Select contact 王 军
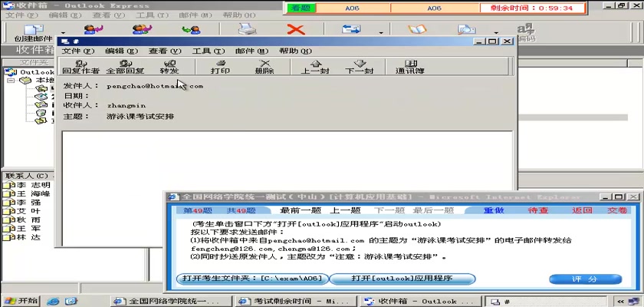This screenshot has width=644, height=307. click(22, 228)
